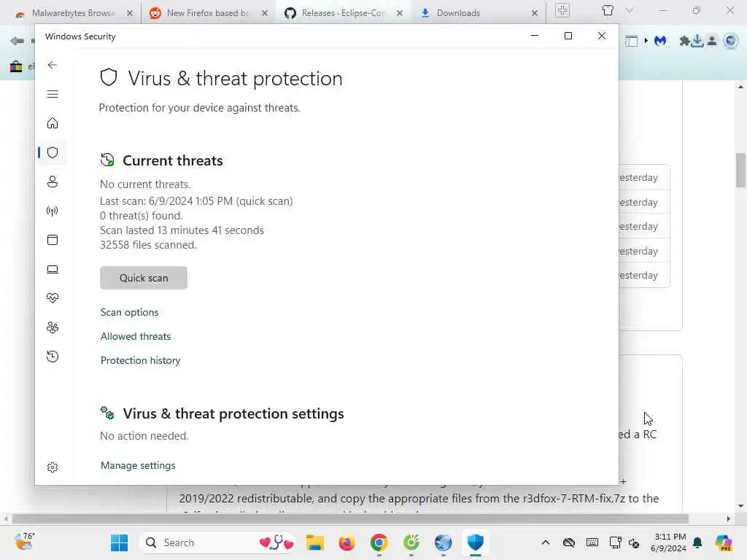
Task: Open the globe browser taskbar icon
Action: point(443,542)
